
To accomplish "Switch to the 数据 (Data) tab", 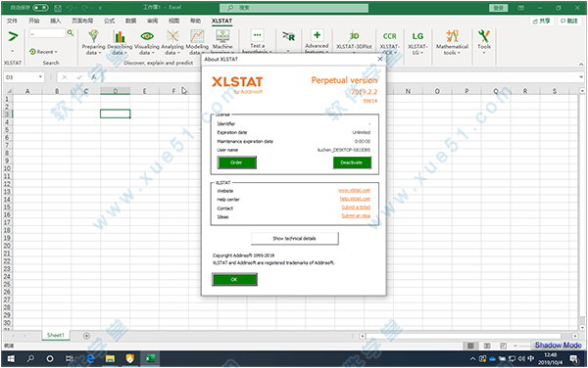I will pyautogui.click(x=130, y=21).
